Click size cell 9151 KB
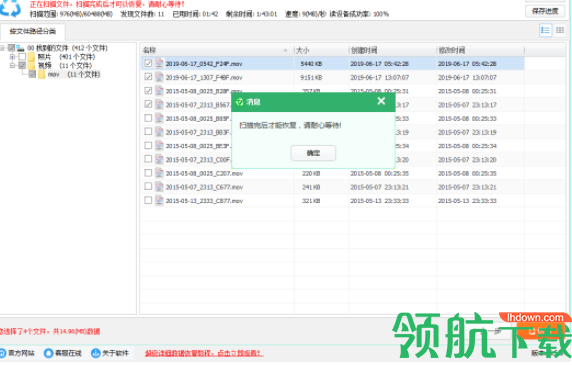The height and width of the screenshot is (365, 572). (311, 77)
